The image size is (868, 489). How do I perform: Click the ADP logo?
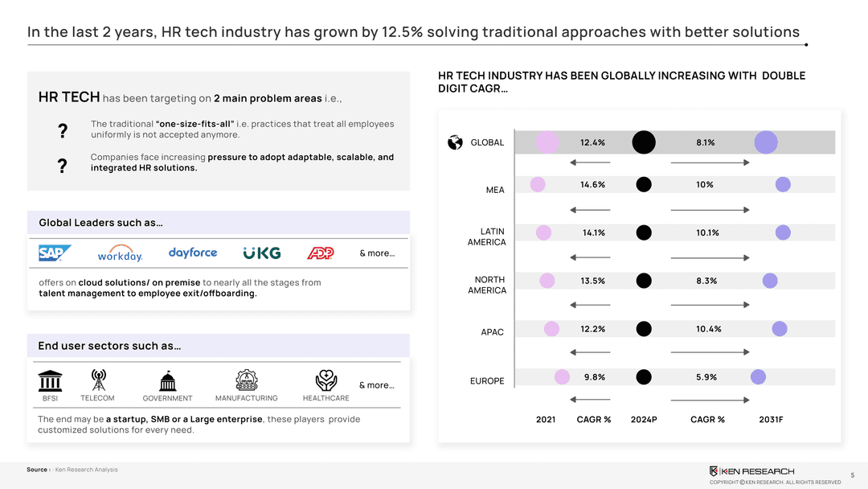[x=320, y=253]
